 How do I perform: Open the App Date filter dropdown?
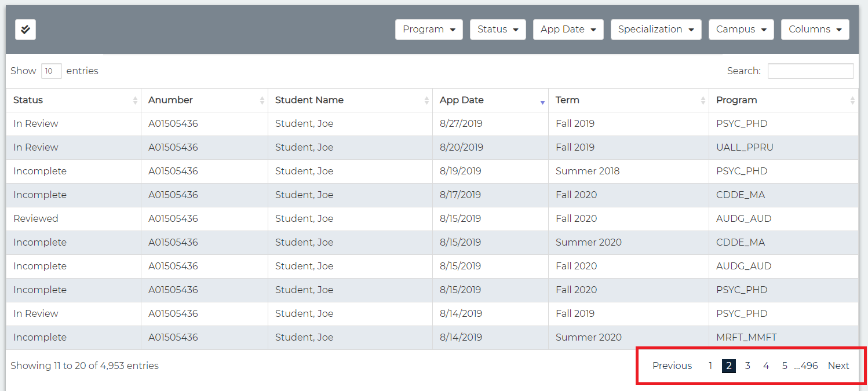click(568, 30)
